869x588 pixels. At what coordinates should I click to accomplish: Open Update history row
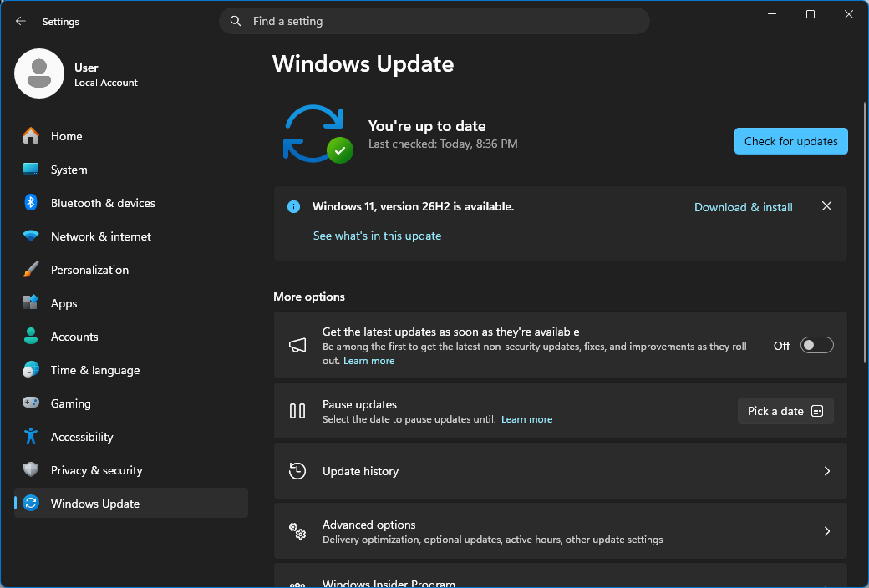tap(561, 471)
